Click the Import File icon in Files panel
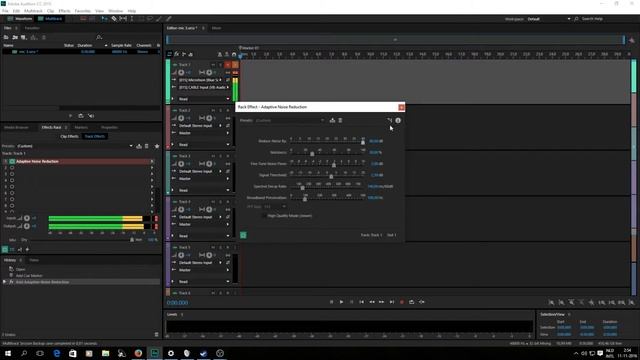Image resolution: width=640 pixels, height=360 pixels. pyautogui.click(x=15, y=37)
